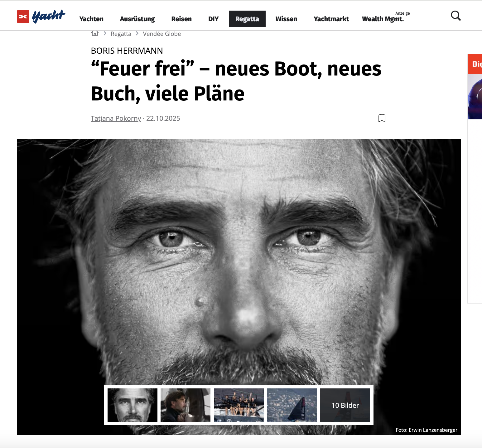Open the Ausrüstung menu item
This screenshot has height=448, width=482.
(137, 19)
